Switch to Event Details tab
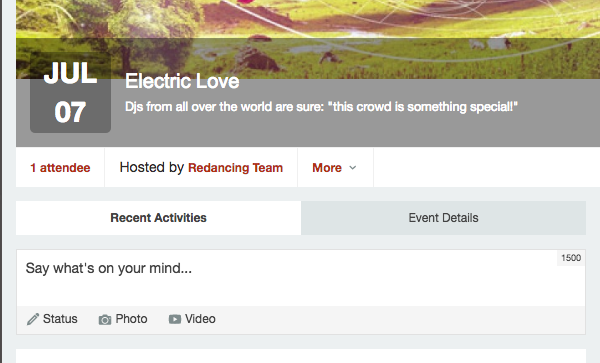600x363 pixels. [x=443, y=218]
